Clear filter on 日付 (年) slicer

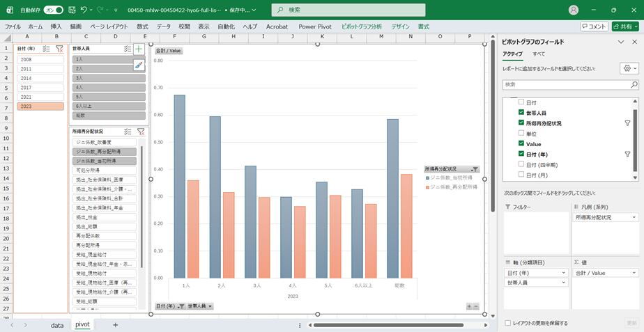click(59, 49)
